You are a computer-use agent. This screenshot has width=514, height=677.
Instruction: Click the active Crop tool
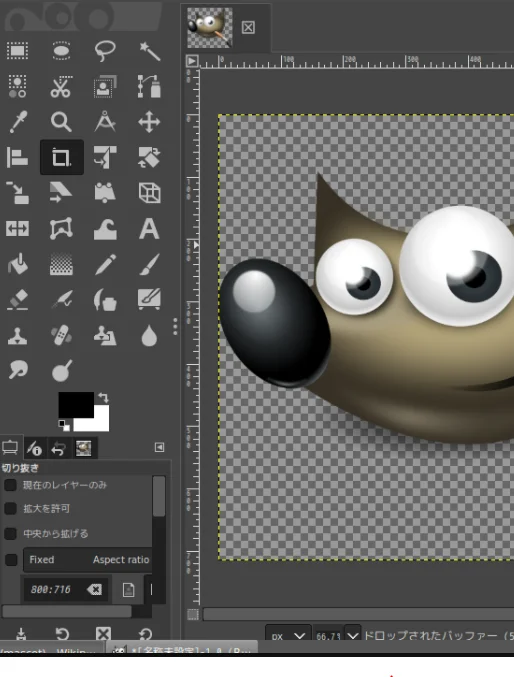[x=61, y=157]
